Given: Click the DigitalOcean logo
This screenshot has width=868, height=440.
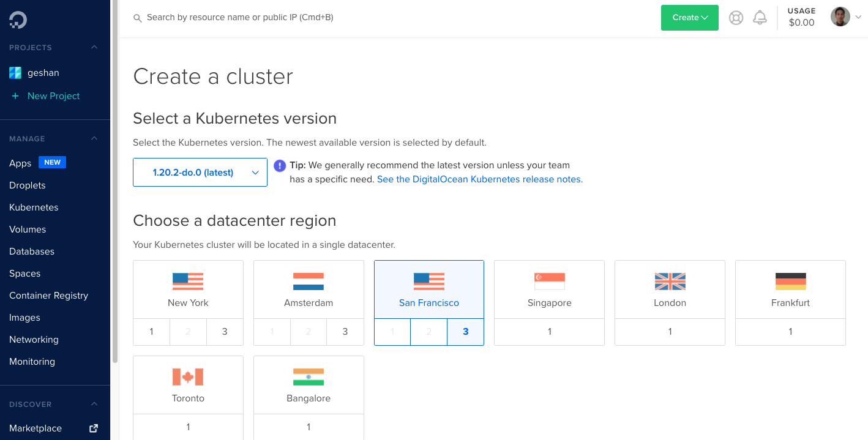Looking at the screenshot, I should coord(17,19).
